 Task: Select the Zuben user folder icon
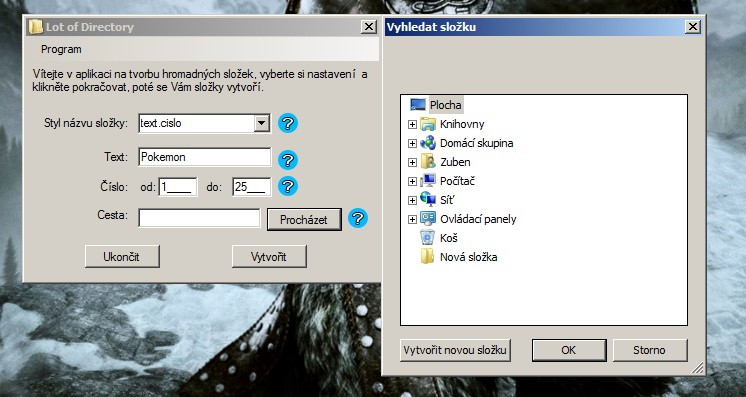coord(428,162)
